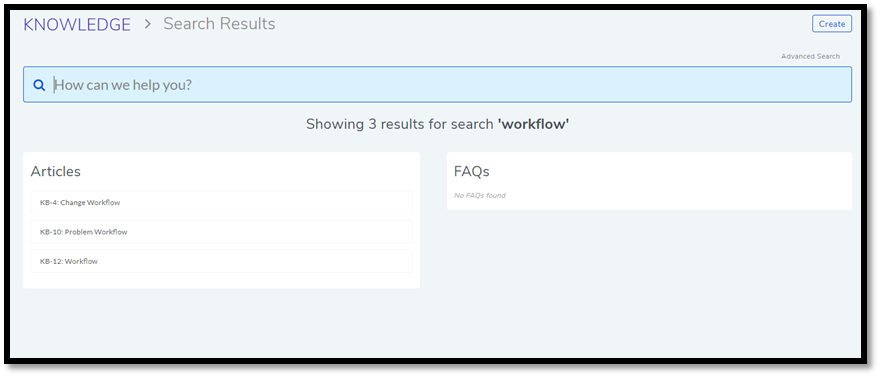Click the Articles section heading
Screen dimensions: 880x377
point(56,172)
